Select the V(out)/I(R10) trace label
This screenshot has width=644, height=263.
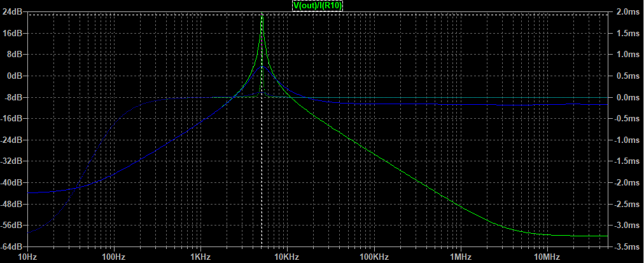(317, 5)
